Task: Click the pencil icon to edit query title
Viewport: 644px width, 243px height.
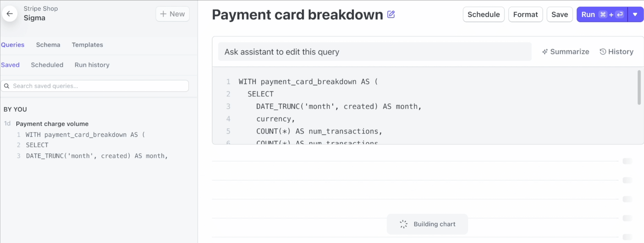Action: 391,14
